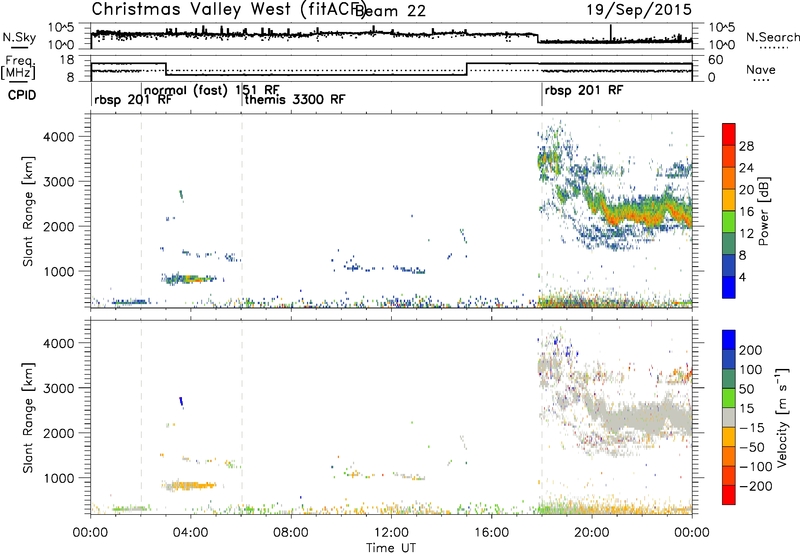Click the power echo patch near 04:00 at 800 km
This screenshot has height=554, width=800.
188,279
